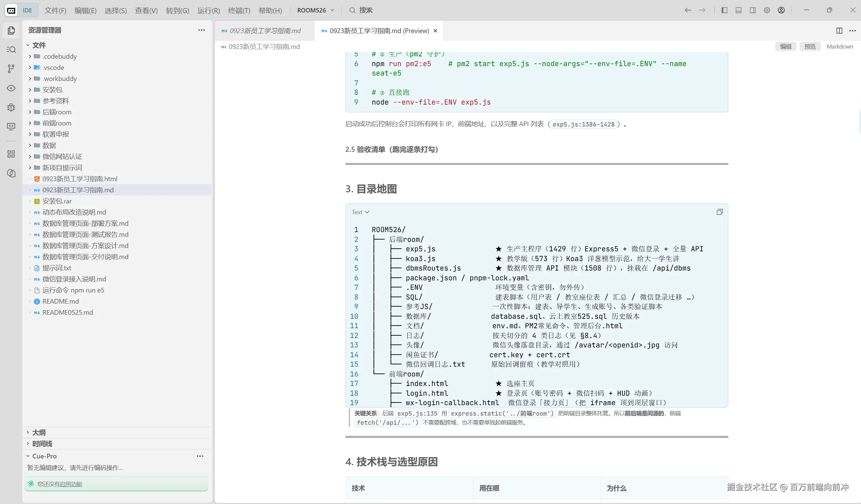The image size is (861, 504).
Task: Open the source control branch icon
Action: tap(11, 68)
